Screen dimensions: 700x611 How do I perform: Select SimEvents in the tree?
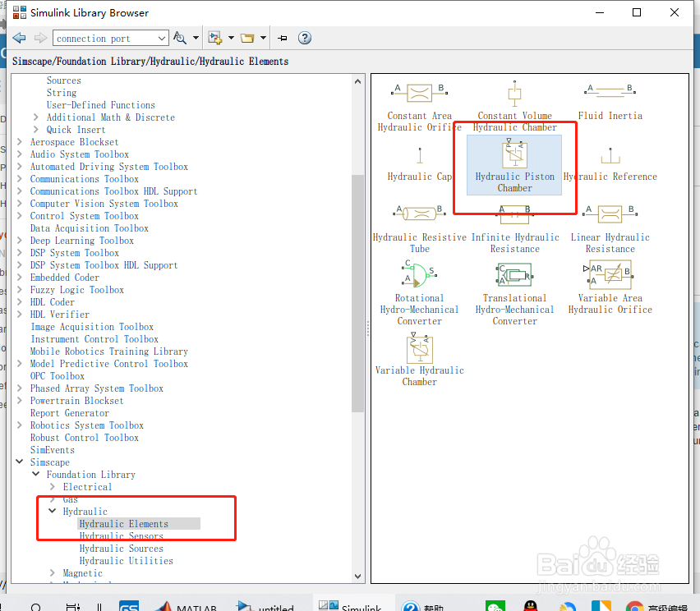point(53,450)
